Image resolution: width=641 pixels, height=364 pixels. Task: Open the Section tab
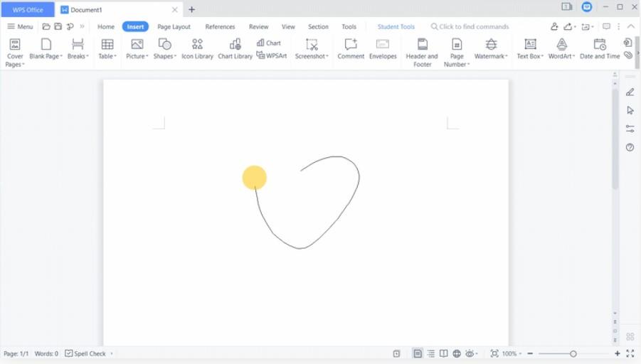pyautogui.click(x=318, y=26)
